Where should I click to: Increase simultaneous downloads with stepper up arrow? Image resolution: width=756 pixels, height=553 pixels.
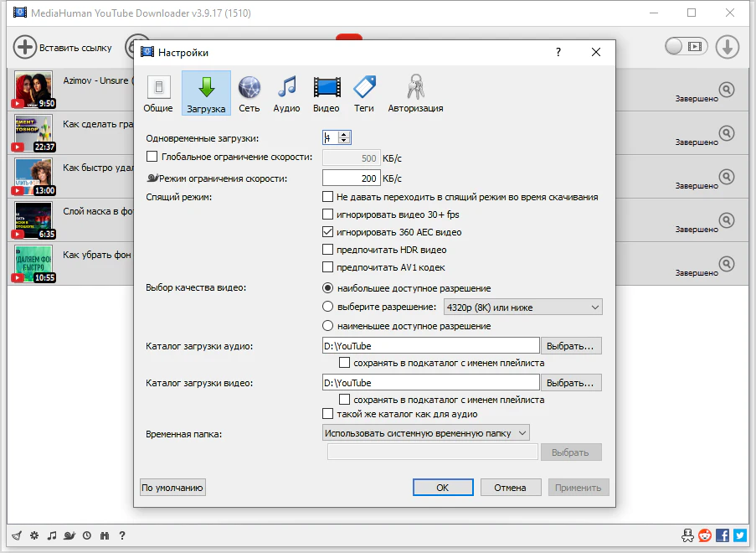pyautogui.click(x=344, y=134)
